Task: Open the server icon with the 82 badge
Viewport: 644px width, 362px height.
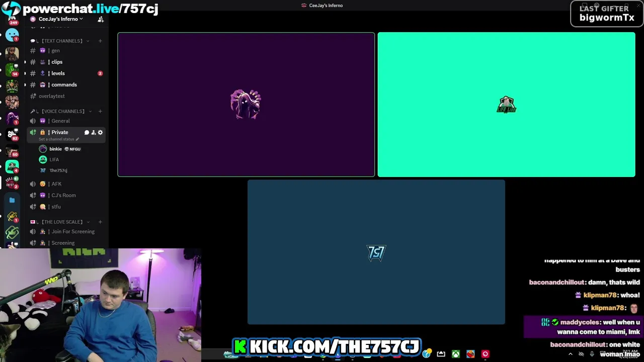Action: [12, 134]
